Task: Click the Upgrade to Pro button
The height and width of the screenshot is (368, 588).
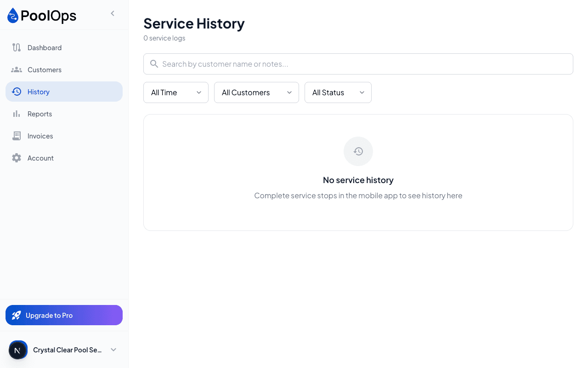Action: (x=64, y=315)
